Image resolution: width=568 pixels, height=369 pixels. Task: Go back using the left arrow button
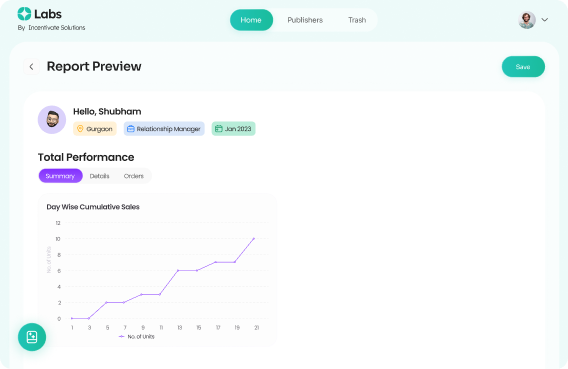pos(32,67)
